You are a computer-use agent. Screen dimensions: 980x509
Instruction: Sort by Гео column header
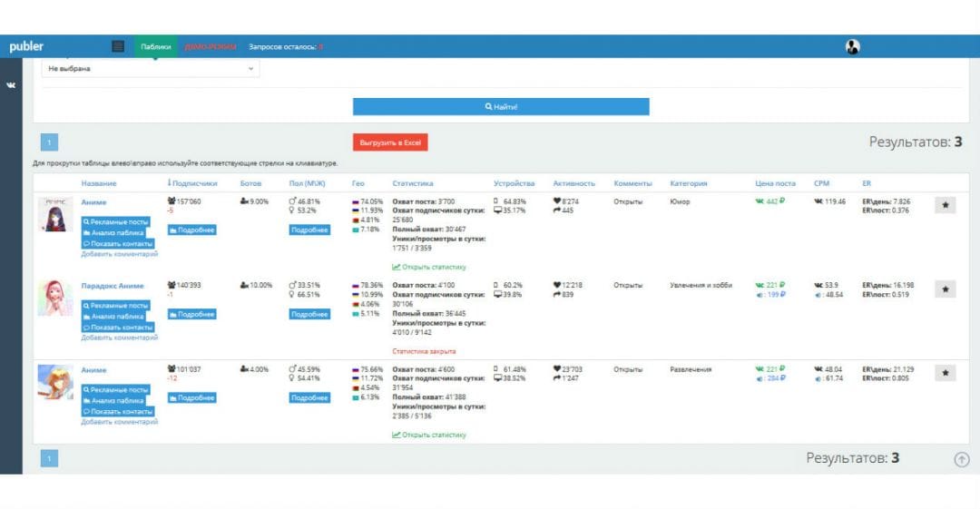click(358, 183)
